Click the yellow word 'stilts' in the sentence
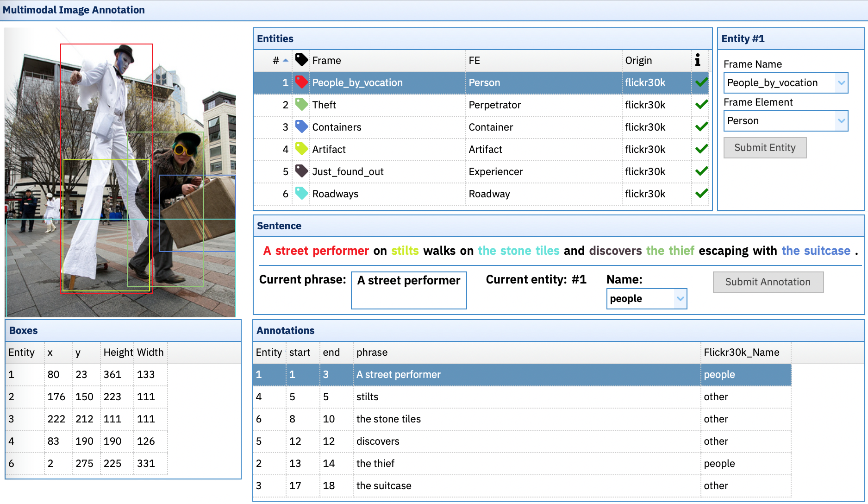 pyautogui.click(x=405, y=251)
